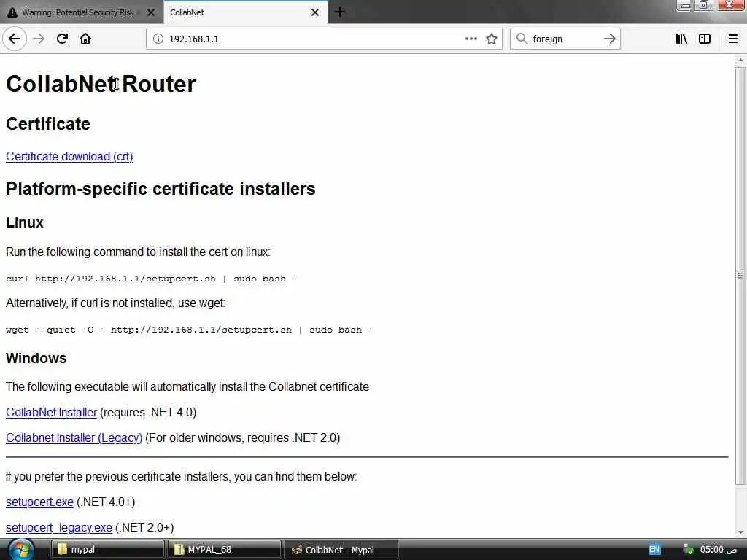Switch to the mypal folder taskbar item

108,550
